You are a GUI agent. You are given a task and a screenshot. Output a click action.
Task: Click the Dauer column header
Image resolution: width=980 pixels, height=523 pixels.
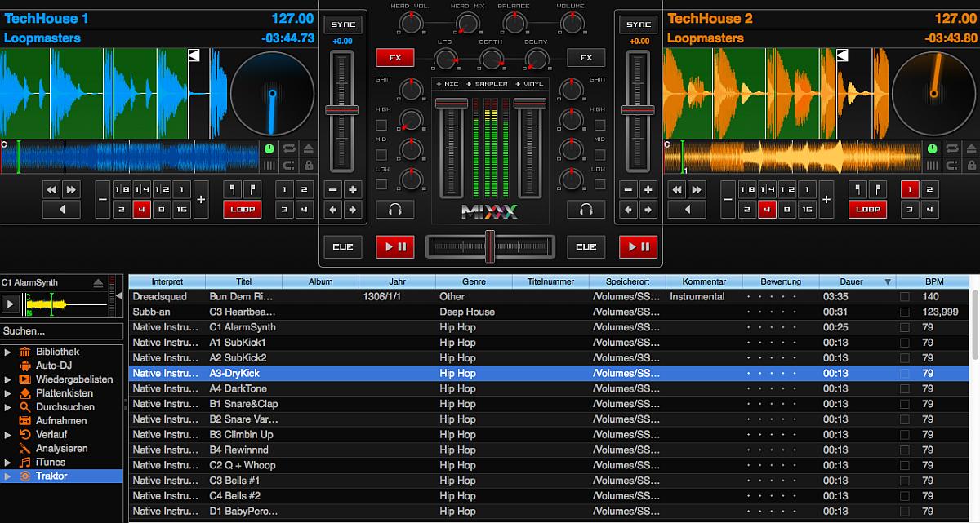coord(851,281)
